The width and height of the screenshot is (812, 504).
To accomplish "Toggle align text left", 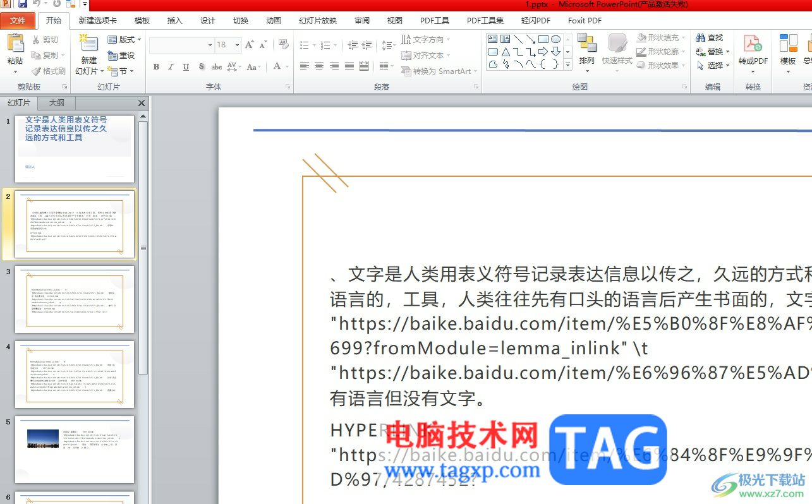I will [304, 66].
